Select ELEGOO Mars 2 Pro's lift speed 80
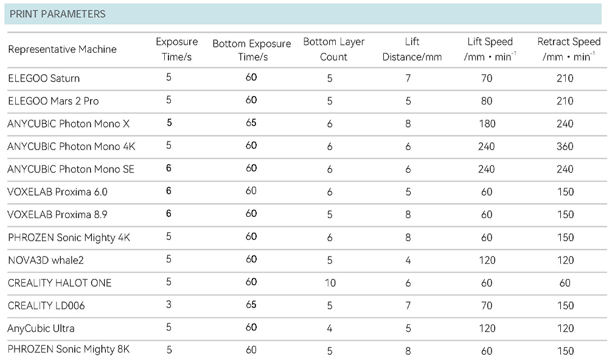 point(487,101)
